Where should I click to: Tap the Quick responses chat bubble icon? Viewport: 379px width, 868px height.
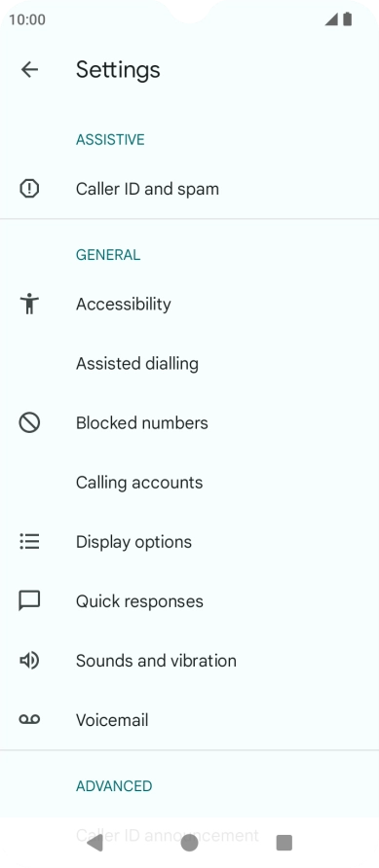pos(29,601)
